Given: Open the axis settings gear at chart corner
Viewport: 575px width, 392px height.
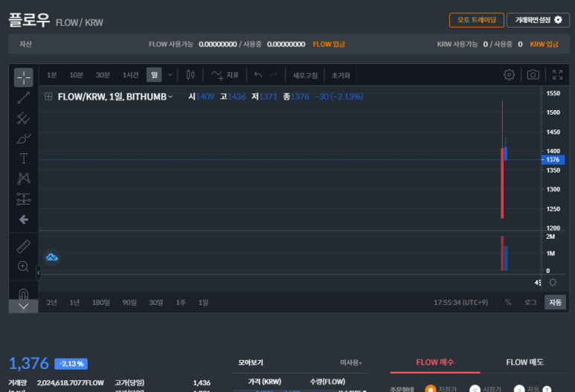Looking at the screenshot, I should pos(553,282).
